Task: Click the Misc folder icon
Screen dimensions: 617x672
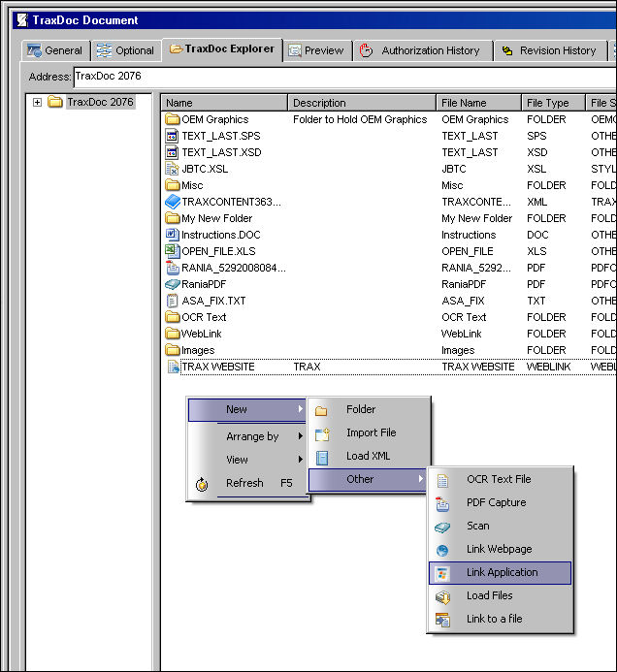Action: pyautogui.click(x=173, y=185)
